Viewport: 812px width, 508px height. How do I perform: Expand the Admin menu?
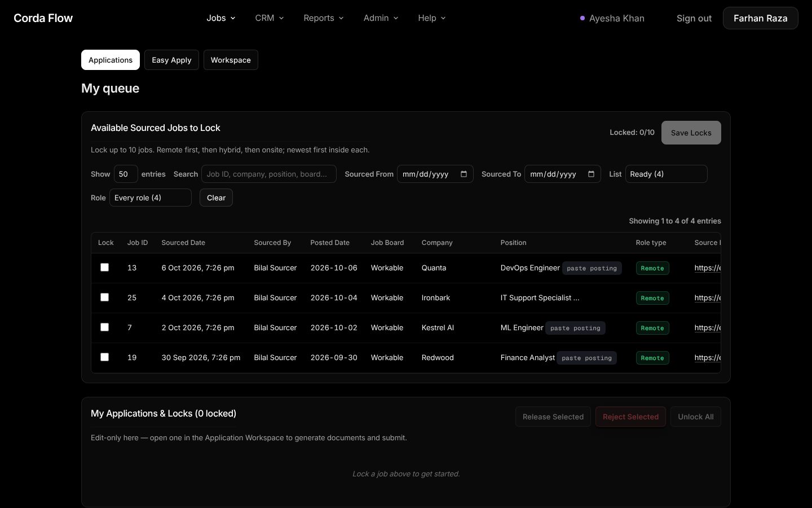[381, 18]
